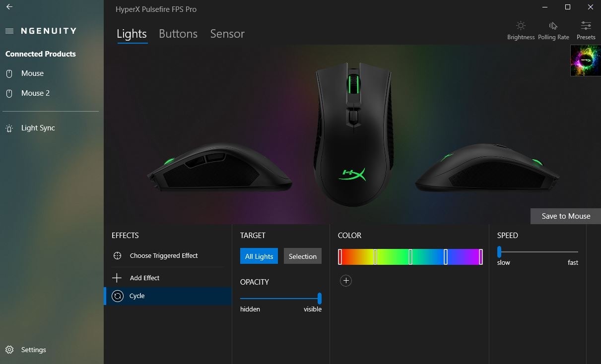Click Save to Mouse button
Viewport: 601px width, 364px height.
pyautogui.click(x=566, y=216)
